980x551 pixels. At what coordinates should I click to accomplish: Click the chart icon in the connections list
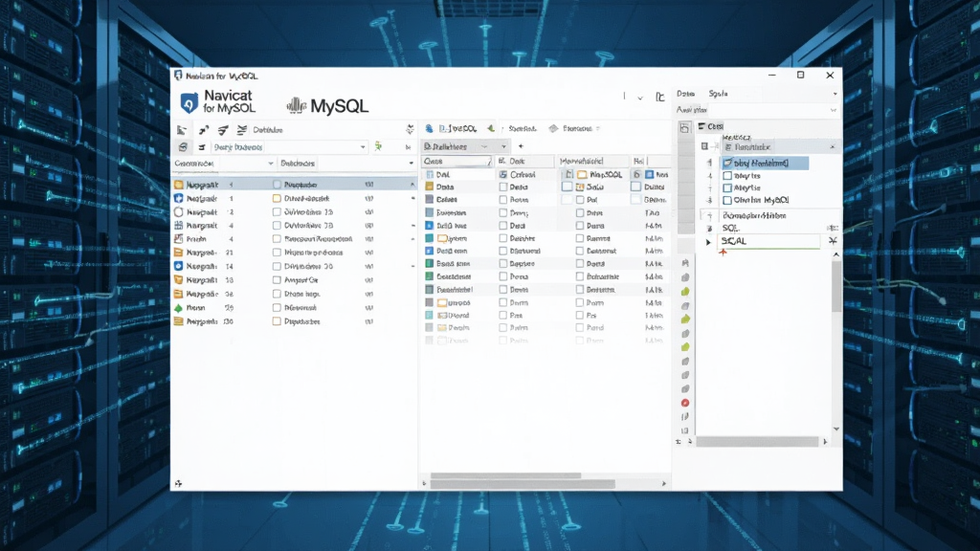coord(179,239)
